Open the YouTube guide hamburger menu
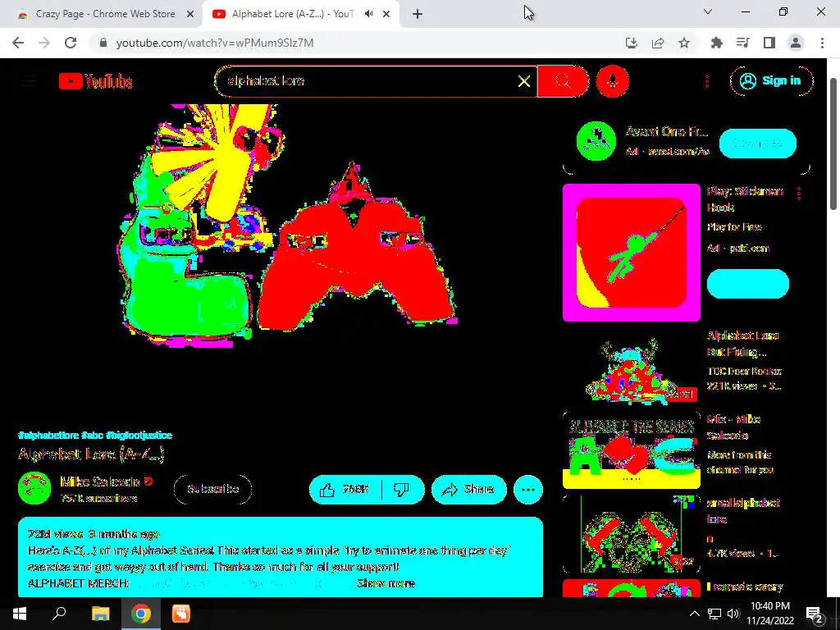This screenshot has height=630, width=840. click(30, 81)
